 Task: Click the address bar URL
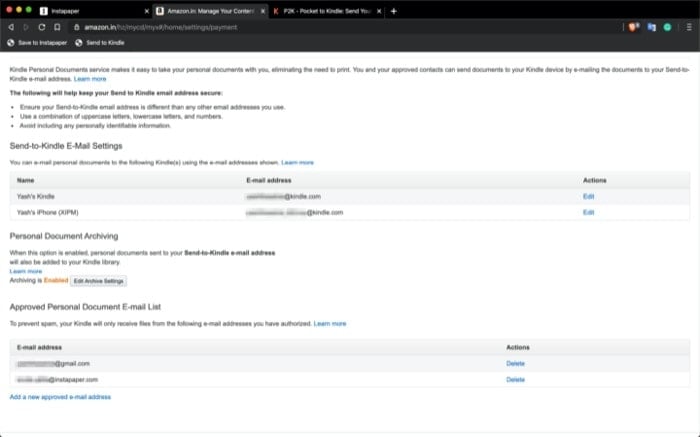(161, 27)
